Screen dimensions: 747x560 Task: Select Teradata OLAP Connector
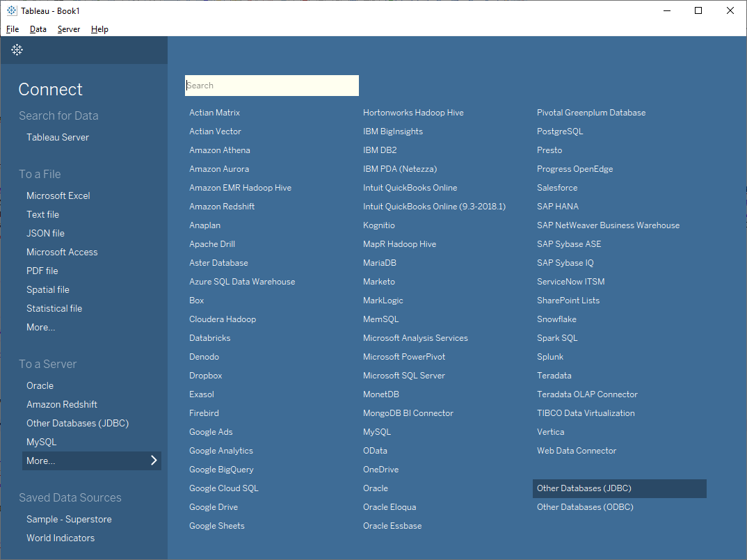point(587,394)
